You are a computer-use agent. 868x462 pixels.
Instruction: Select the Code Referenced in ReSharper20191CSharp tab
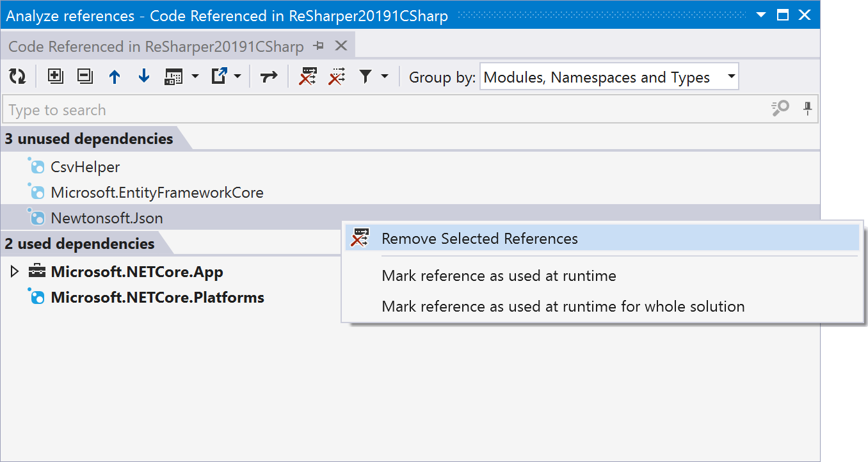156,47
